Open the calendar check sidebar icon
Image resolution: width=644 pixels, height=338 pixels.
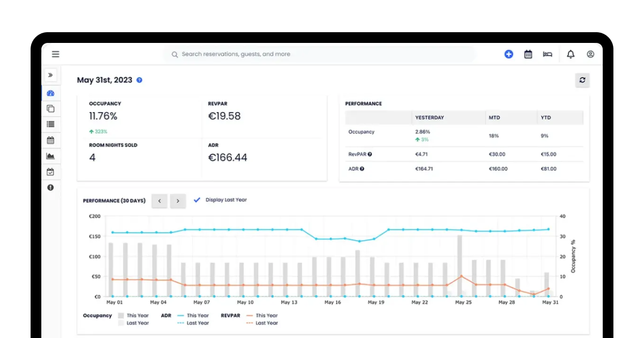[x=50, y=172]
